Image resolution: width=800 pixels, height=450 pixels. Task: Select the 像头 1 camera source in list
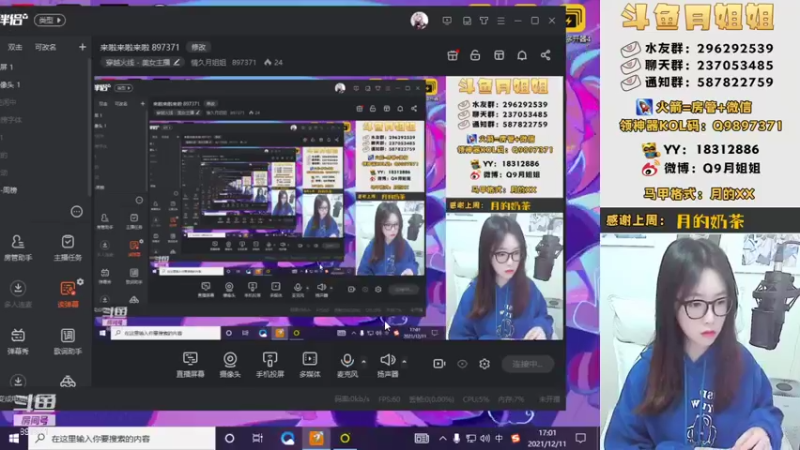point(10,85)
